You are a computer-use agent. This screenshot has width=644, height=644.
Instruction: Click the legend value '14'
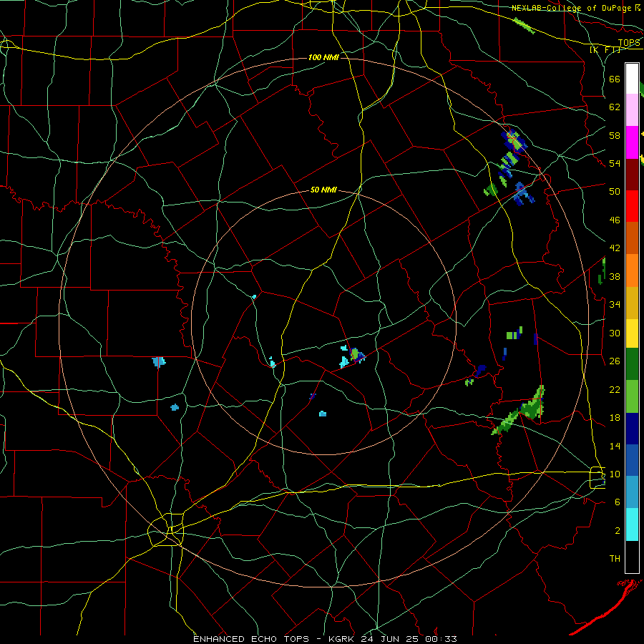615,446
